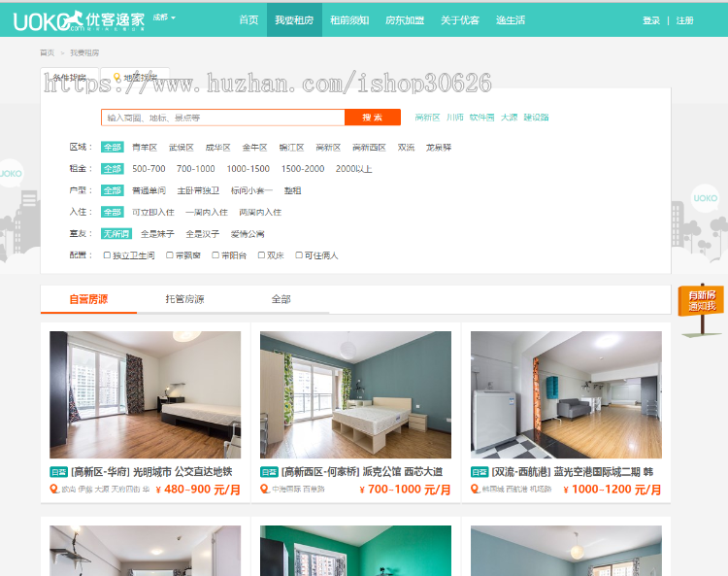Filter by 金牛区 area
The image size is (728, 576).
[254, 148]
